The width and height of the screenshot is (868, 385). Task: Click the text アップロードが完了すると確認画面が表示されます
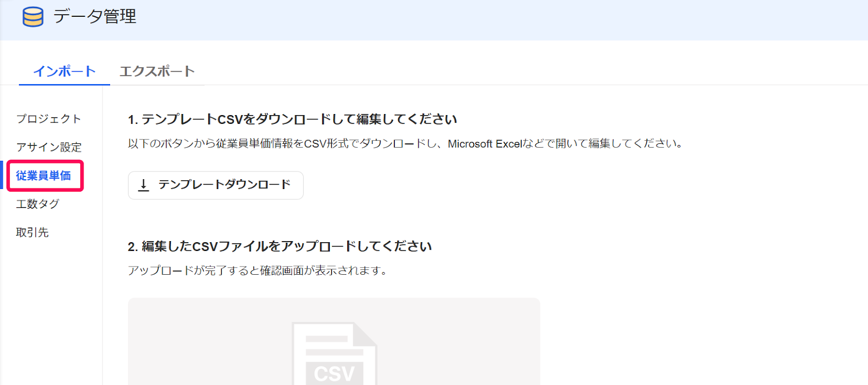point(258,270)
